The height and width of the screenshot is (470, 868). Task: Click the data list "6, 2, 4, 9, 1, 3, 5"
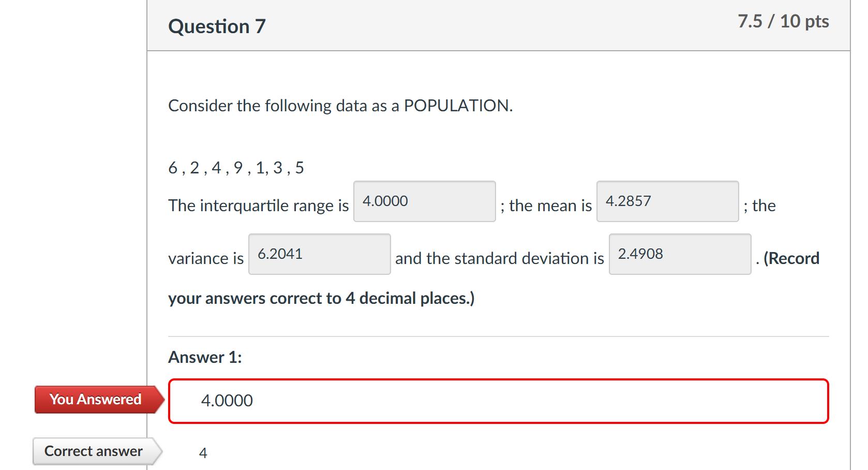(236, 168)
